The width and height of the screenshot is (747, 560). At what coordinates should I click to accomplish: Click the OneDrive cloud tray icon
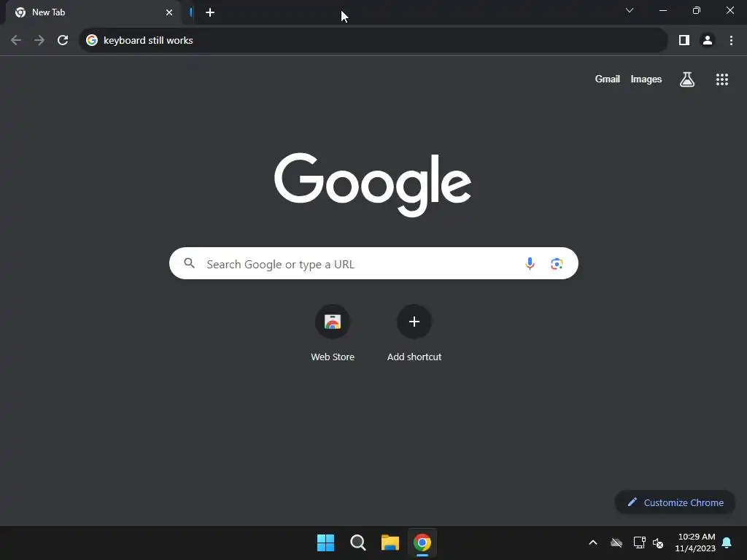[x=616, y=542]
